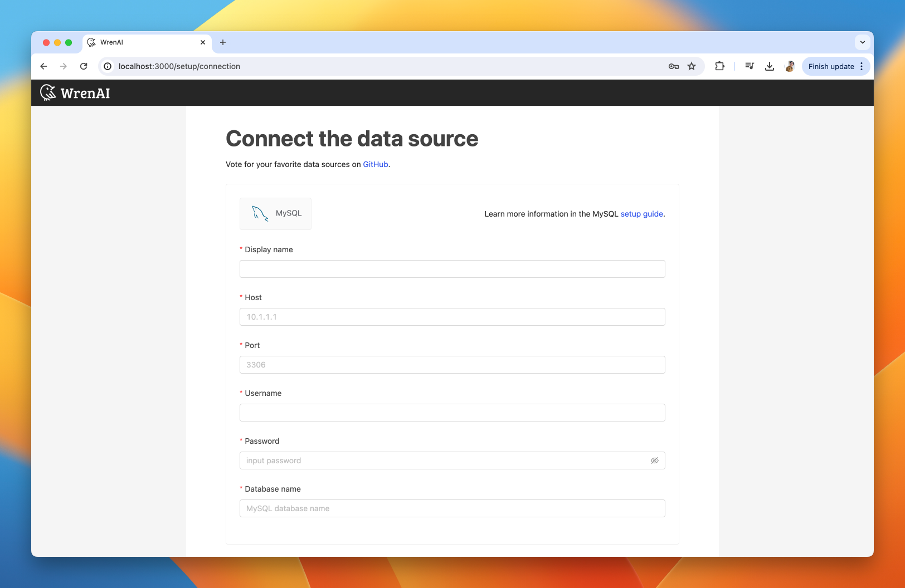Go back with the browser back arrow

[x=43, y=66]
